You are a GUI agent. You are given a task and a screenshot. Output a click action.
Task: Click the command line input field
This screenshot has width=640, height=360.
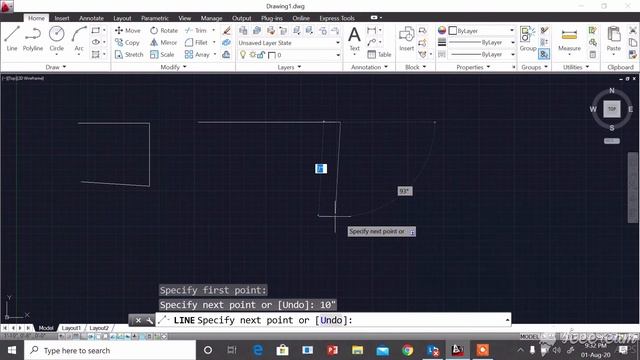coord(333,320)
